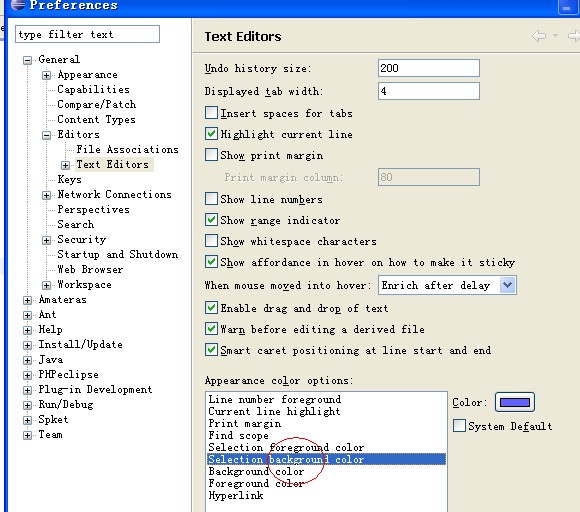Viewport: 580px width, 512px height.
Task: Open the back history dropdown arrow
Action: point(555,35)
